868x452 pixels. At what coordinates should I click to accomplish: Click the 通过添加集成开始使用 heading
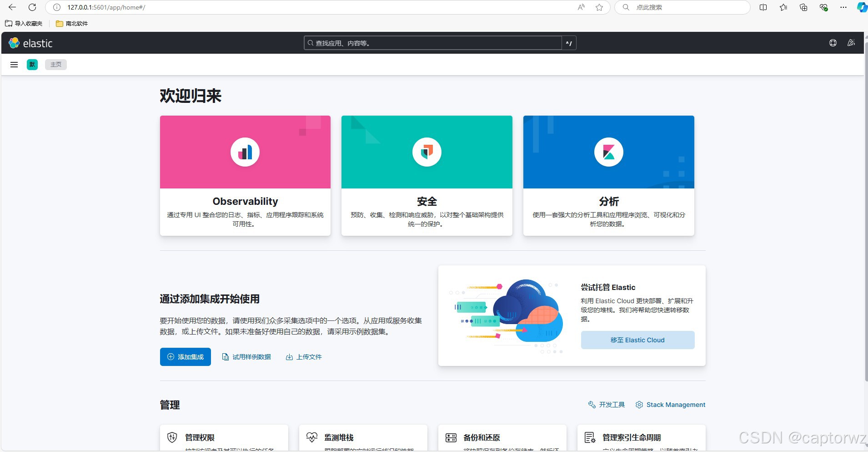pos(210,299)
